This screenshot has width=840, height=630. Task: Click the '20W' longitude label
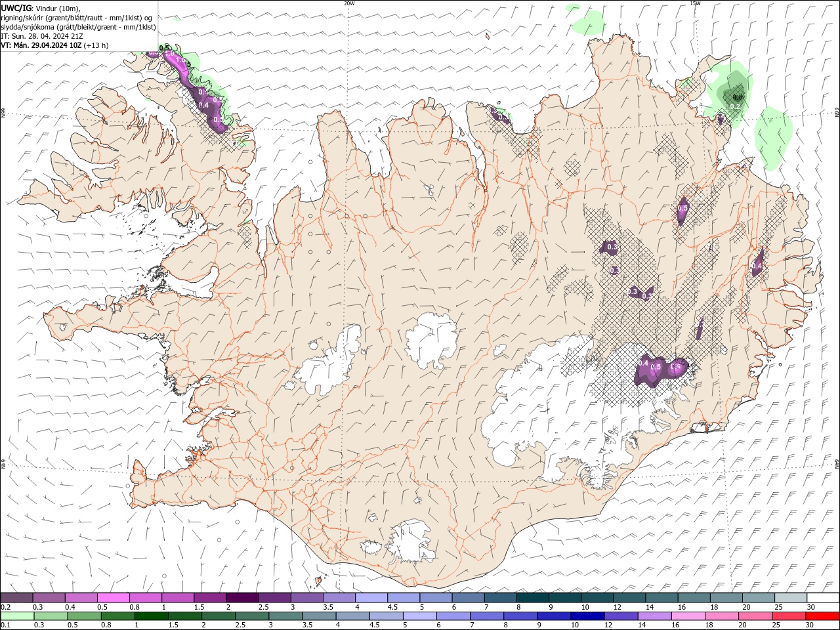click(x=349, y=3)
